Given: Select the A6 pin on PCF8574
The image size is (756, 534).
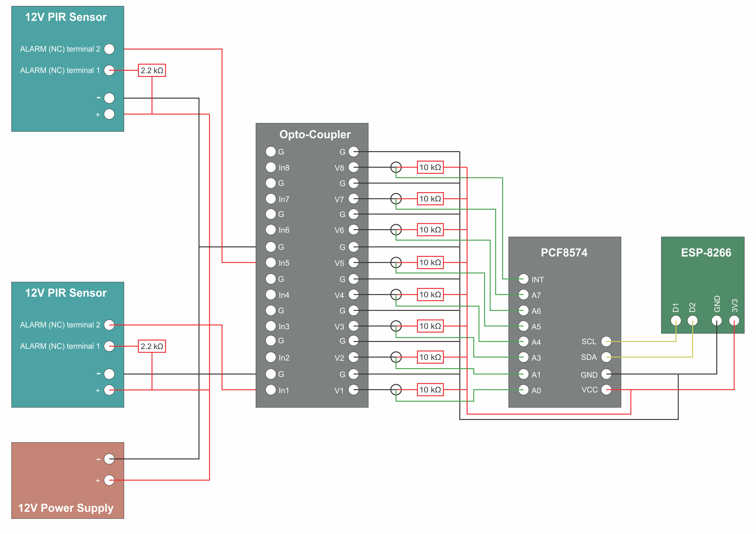Looking at the screenshot, I should point(524,310).
